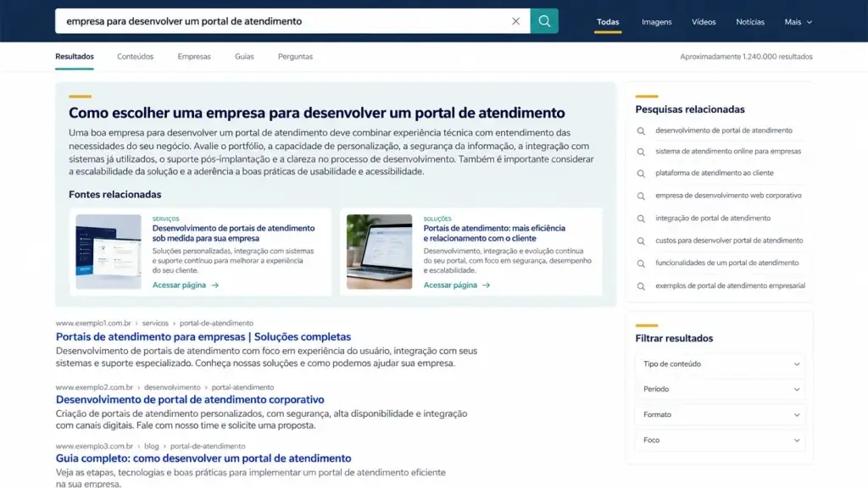
Task: Click 'servicos' breadcrumb segment of exemplo1
Action: [155, 323]
